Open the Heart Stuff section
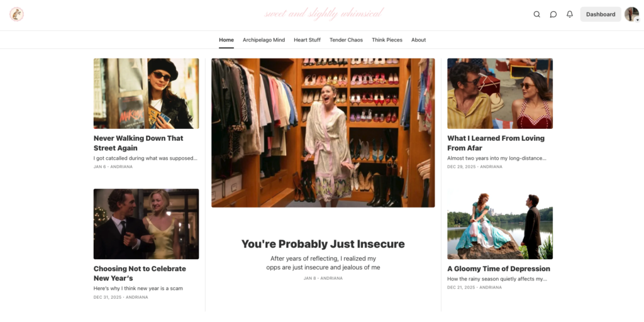644x322 pixels. pos(307,40)
